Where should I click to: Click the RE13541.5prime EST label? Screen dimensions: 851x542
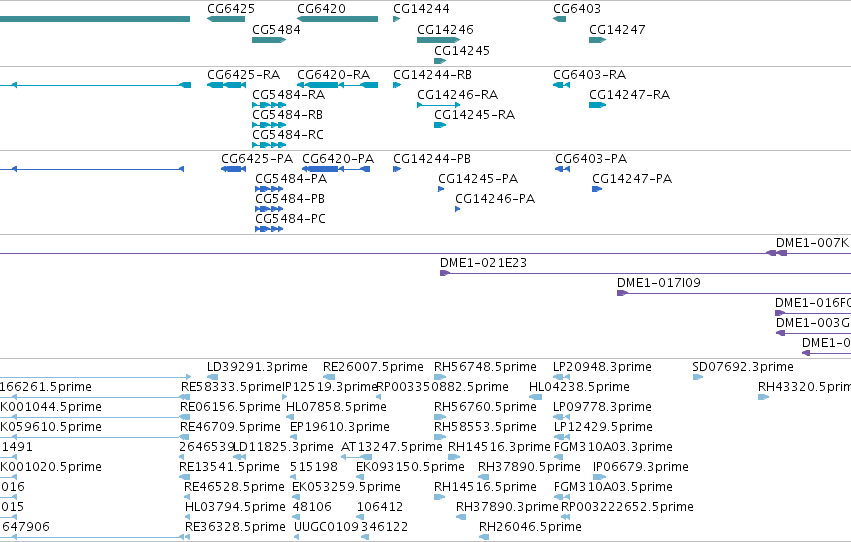[230, 468]
